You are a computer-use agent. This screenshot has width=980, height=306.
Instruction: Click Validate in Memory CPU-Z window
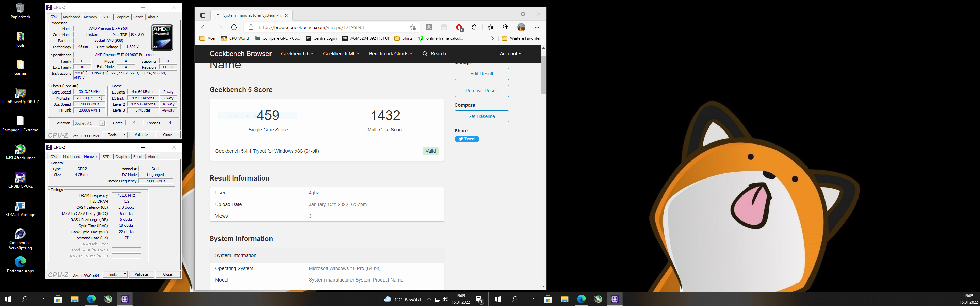click(x=142, y=274)
